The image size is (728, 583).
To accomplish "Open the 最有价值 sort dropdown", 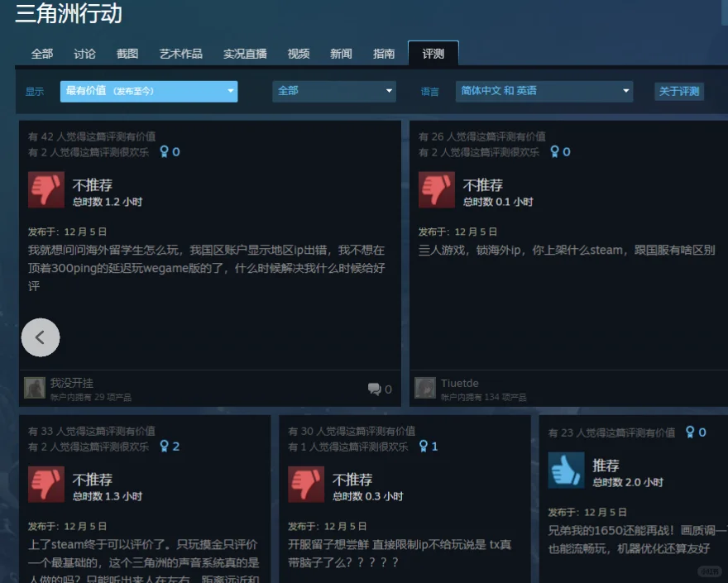I will pyautogui.click(x=149, y=91).
